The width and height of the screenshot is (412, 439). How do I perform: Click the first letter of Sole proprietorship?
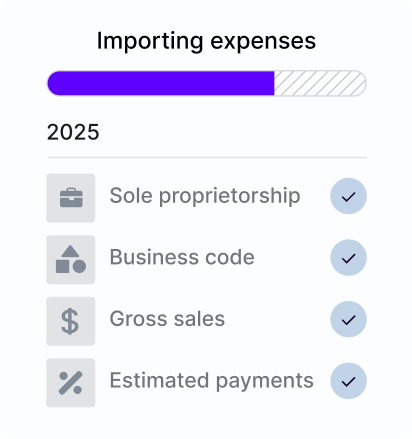point(116,196)
